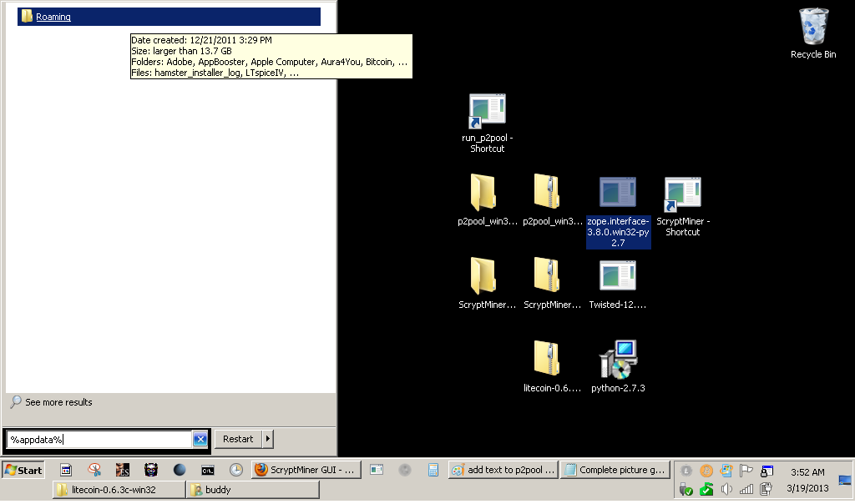The width and height of the screenshot is (855, 504).
Task: Open the network signal tray icon
Action: 746,489
